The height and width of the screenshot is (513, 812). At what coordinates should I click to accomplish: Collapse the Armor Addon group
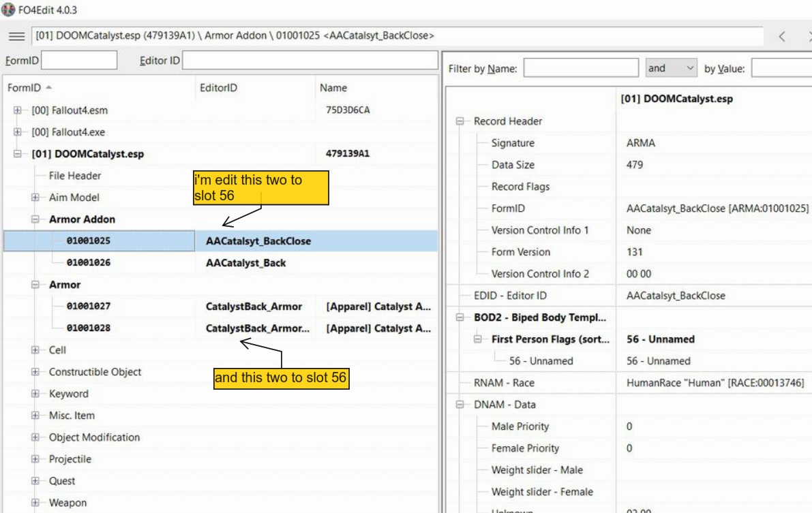tap(35, 219)
